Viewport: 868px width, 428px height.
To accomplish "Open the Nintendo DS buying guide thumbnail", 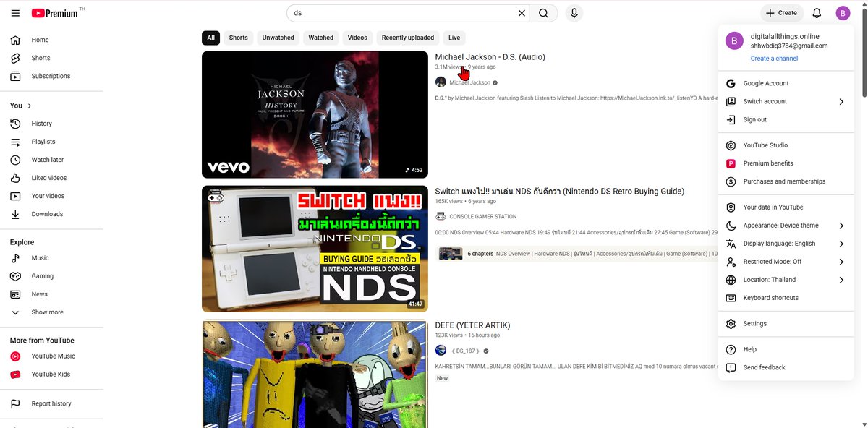I will 315,249.
